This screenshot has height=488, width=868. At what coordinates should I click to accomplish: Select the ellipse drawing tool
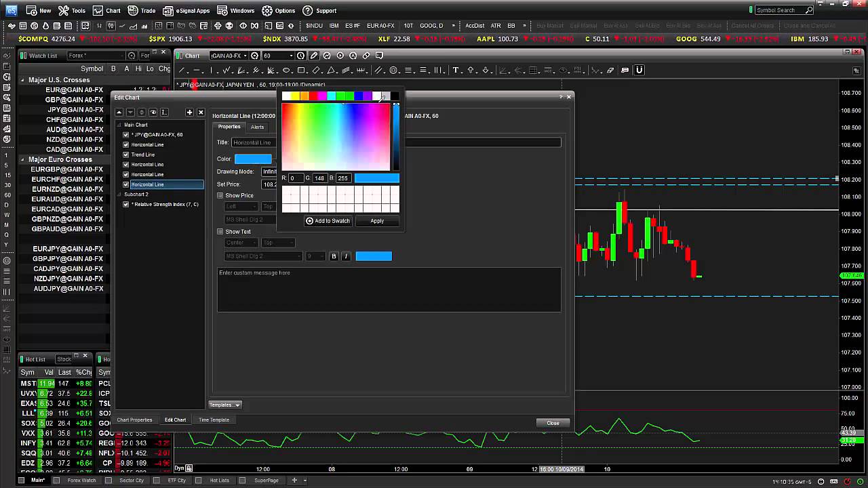pos(287,70)
